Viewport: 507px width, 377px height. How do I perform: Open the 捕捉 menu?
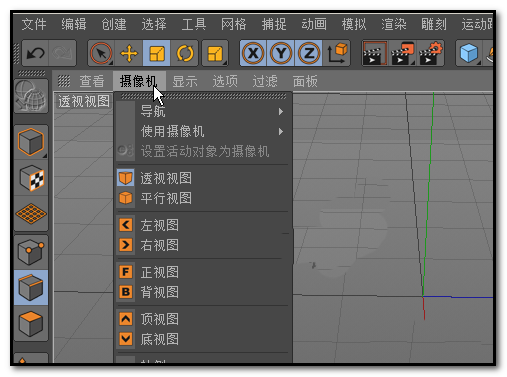(x=274, y=24)
